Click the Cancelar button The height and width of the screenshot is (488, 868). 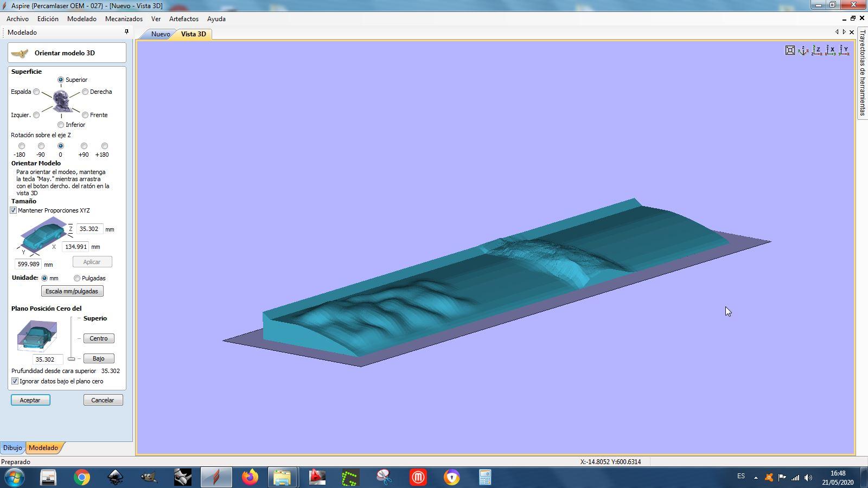103,400
